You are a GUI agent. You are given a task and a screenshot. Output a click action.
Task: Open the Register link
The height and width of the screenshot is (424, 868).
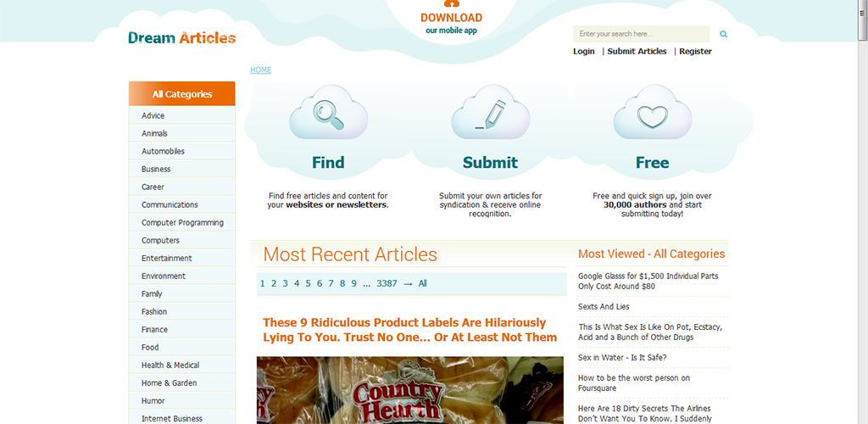pos(695,52)
